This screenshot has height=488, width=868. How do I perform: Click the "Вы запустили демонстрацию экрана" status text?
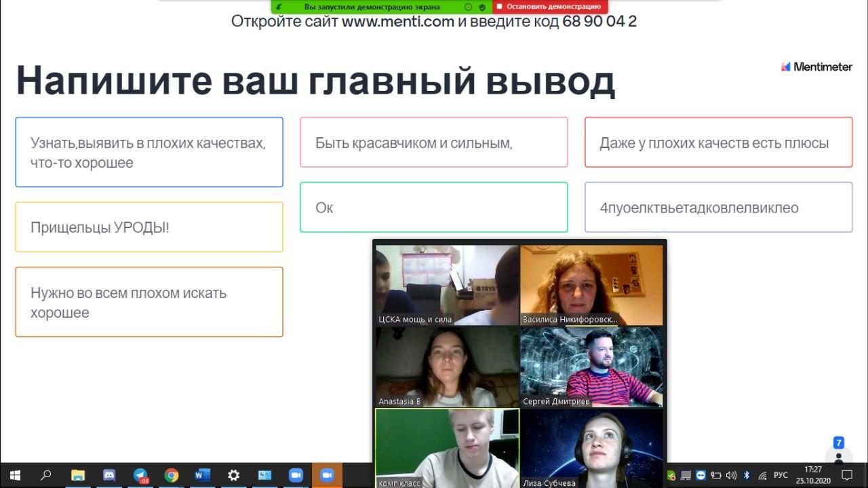[372, 7]
